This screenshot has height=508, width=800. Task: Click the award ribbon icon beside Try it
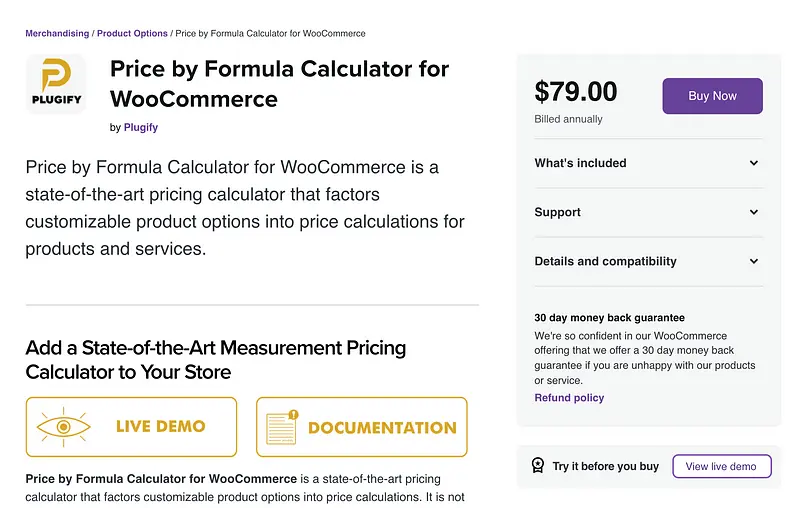(x=538, y=466)
